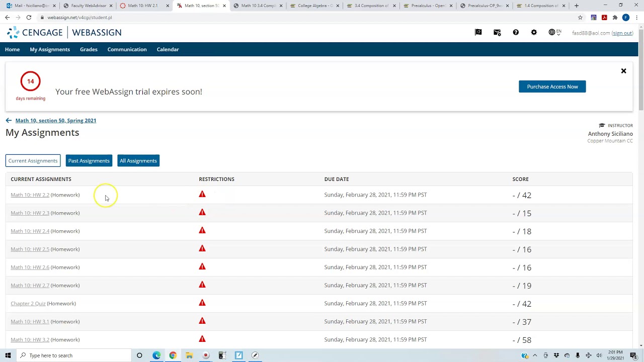Image resolution: width=644 pixels, height=362 pixels.
Task: Click the taskbar search box
Action: point(73,355)
